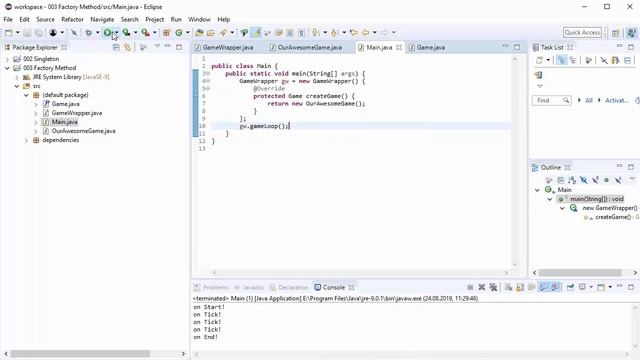Image resolution: width=640 pixels, height=360 pixels.
Task: Click the Find field in Task List
Action: coord(551,100)
